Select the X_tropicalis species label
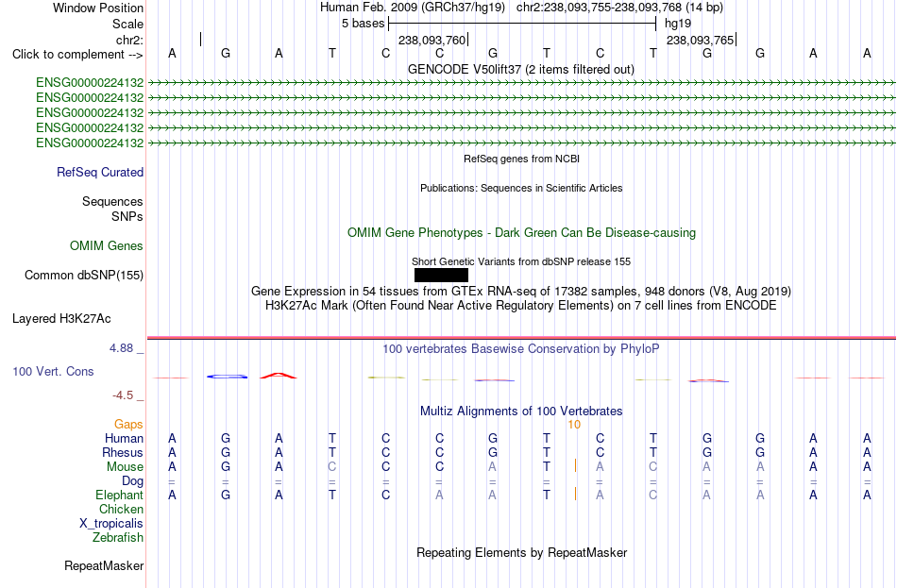This screenshot has width=897, height=588. tap(111, 524)
